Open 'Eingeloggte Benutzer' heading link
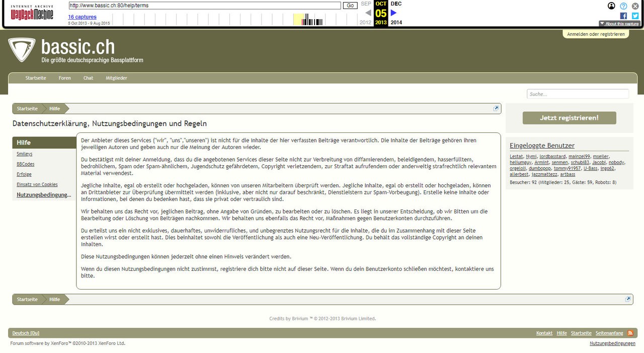Viewport: 644px width, 353px height. (542, 146)
